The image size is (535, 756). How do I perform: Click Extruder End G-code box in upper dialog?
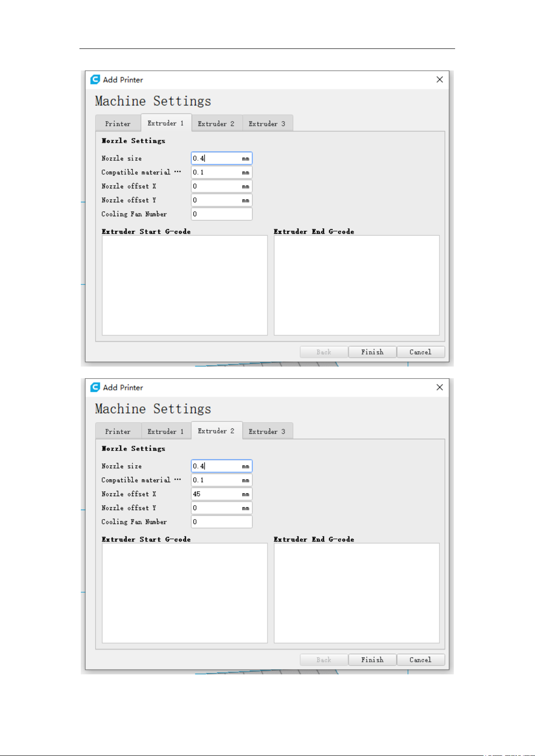point(357,285)
